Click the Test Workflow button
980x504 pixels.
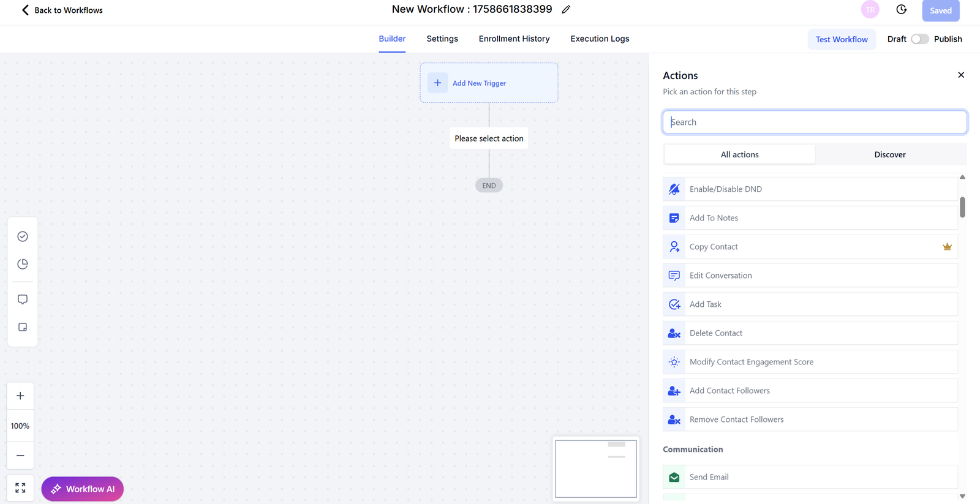[842, 39]
